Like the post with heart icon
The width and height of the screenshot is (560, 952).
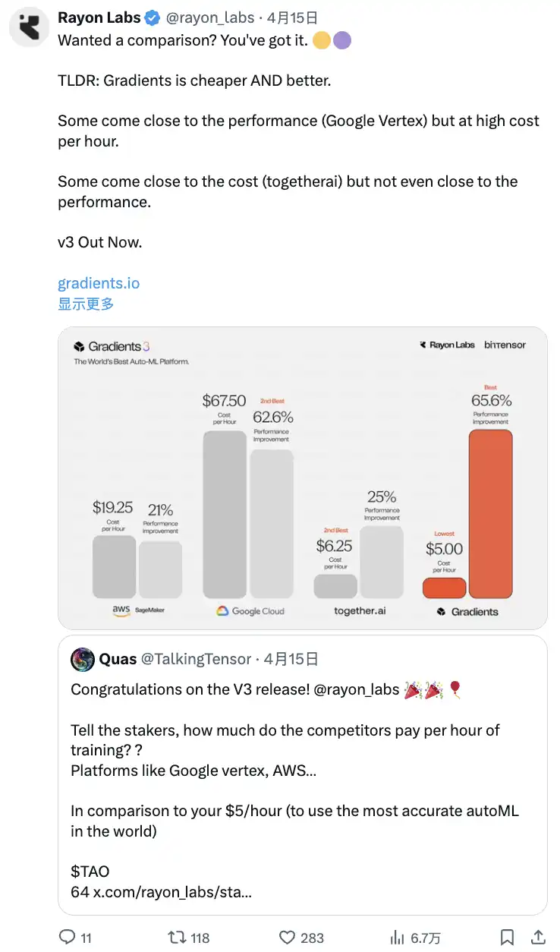tap(288, 937)
